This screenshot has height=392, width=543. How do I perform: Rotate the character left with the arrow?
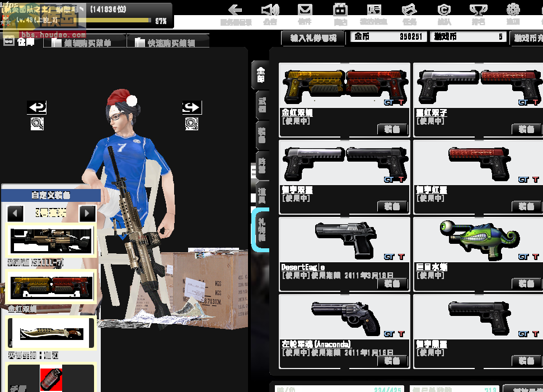tap(37, 107)
